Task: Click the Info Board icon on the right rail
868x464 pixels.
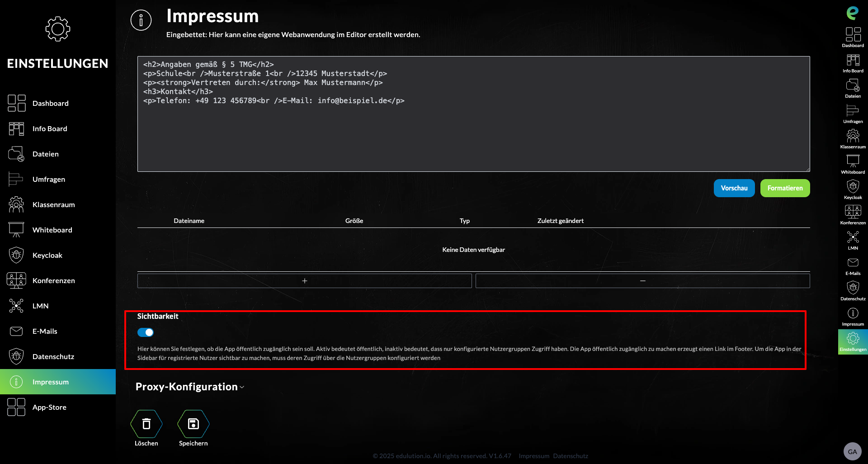Action: [x=853, y=60]
